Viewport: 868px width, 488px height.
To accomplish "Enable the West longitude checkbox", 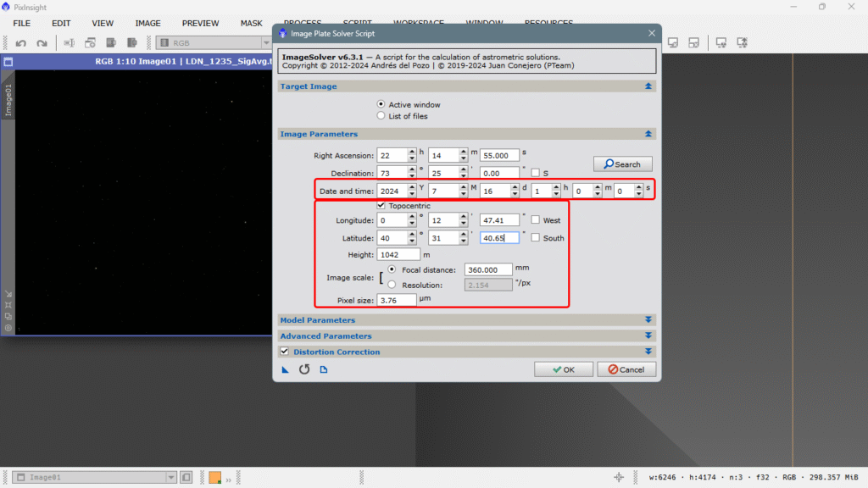I will 536,220.
